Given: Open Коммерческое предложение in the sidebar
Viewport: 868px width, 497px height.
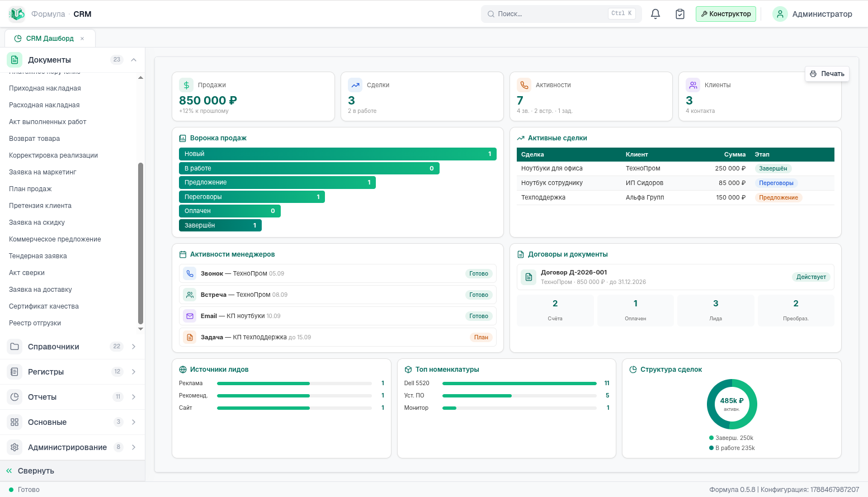Looking at the screenshot, I should click(x=55, y=239).
